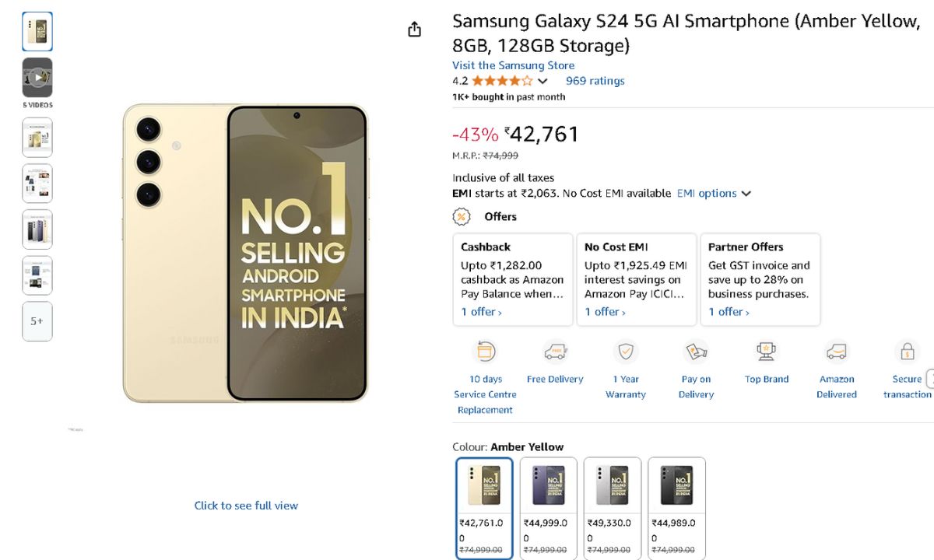
Task: Click the Amazon Delivered icon
Action: tap(837, 352)
